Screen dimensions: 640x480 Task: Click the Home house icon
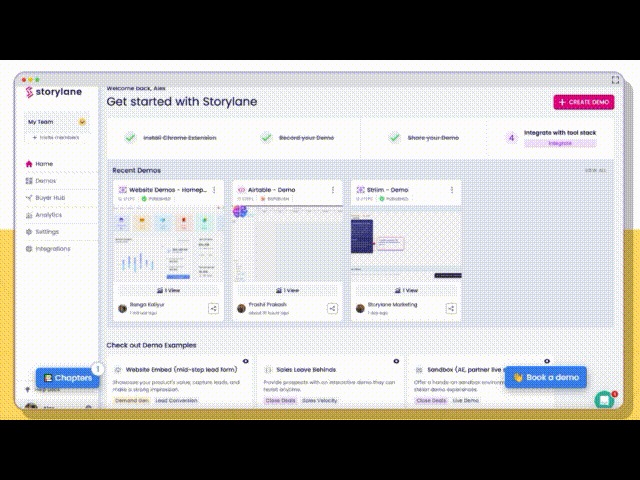coord(29,164)
